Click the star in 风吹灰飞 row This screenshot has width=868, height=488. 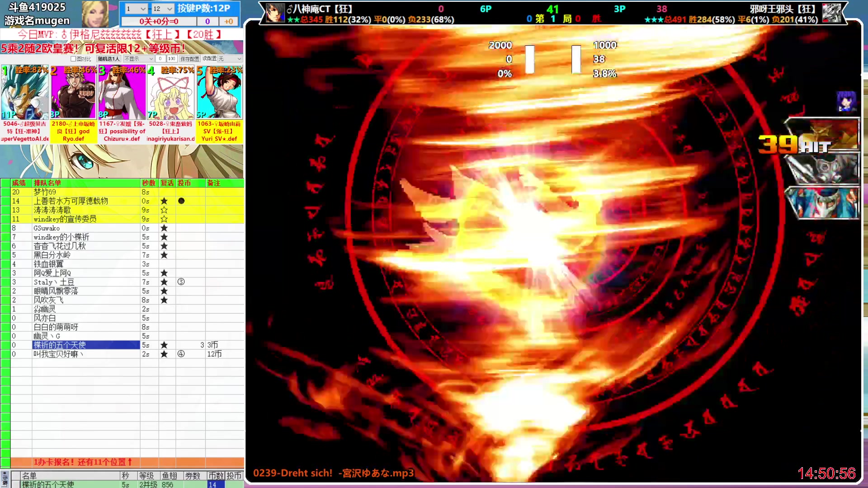(x=164, y=300)
